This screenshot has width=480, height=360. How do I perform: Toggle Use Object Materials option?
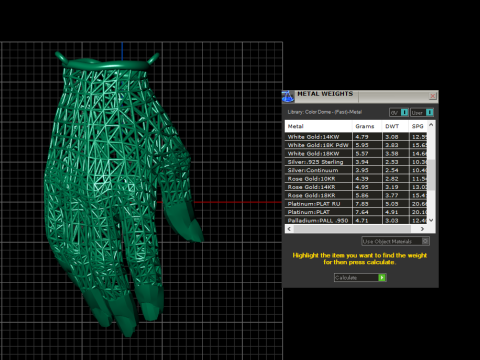pos(425,241)
